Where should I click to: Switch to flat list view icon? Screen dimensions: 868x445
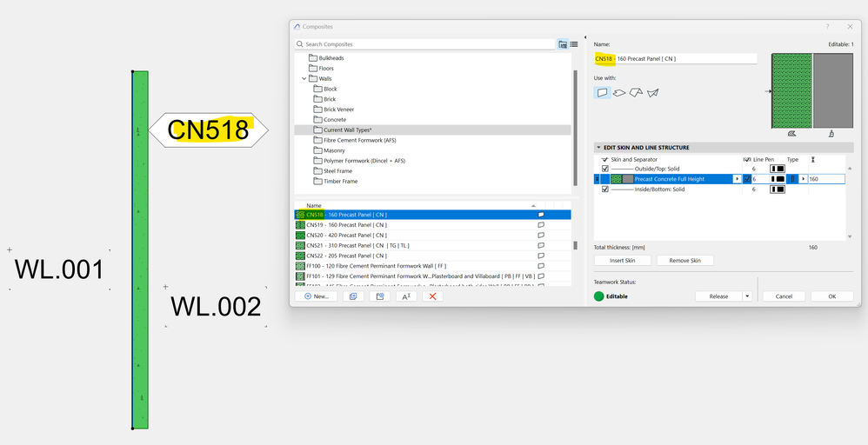point(573,44)
